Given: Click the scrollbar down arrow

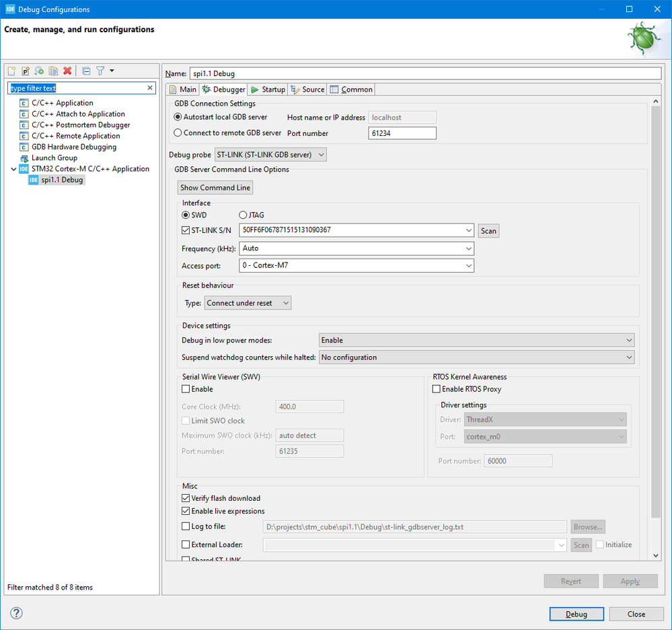Looking at the screenshot, I should tap(656, 555).
